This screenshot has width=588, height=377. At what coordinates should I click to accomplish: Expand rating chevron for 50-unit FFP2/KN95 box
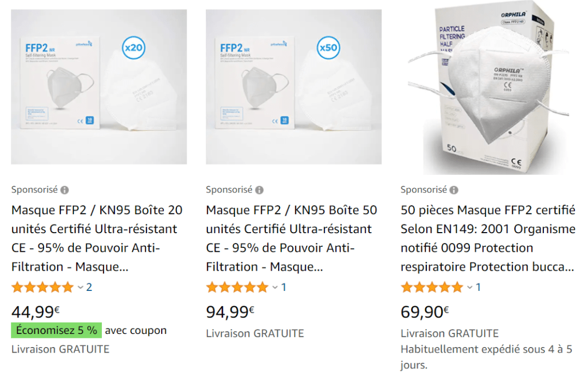[275, 287]
